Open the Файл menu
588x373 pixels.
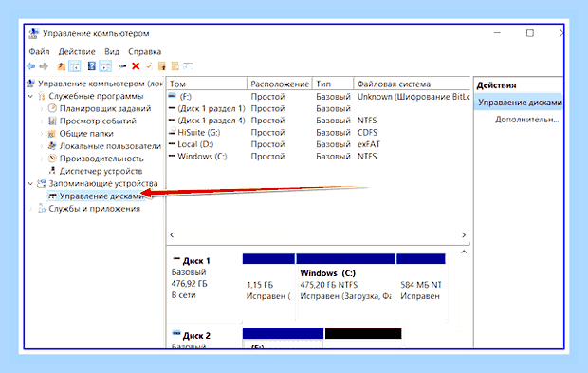pos(40,52)
